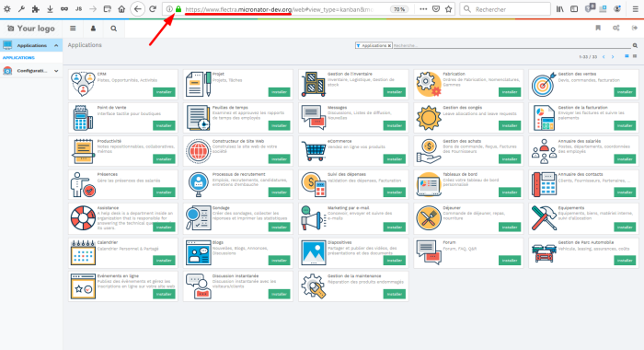Click the browser address bar URL
This screenshot has height=350, width=644.
(x=280, y=9)
